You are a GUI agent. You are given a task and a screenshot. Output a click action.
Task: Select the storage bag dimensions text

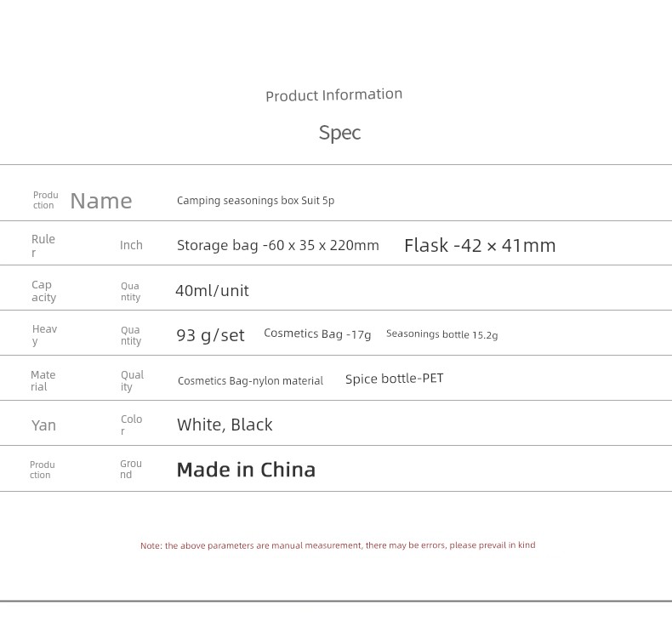277,245
